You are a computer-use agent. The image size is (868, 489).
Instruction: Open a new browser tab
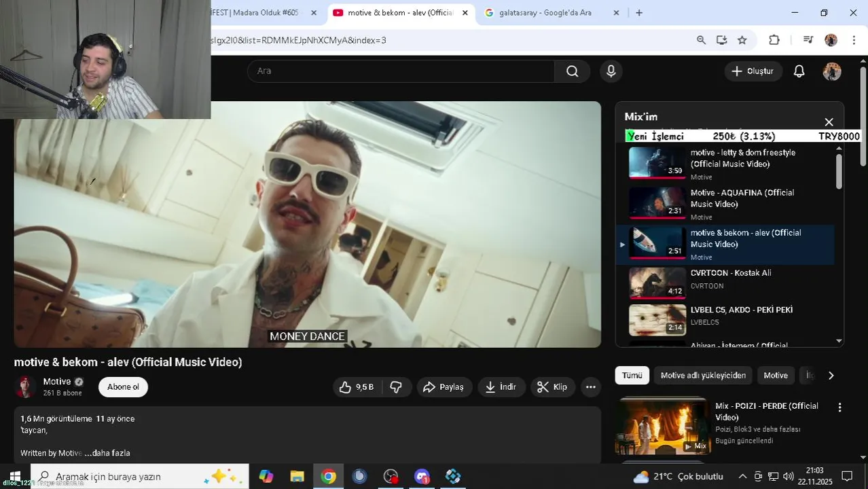coord(639,13)
